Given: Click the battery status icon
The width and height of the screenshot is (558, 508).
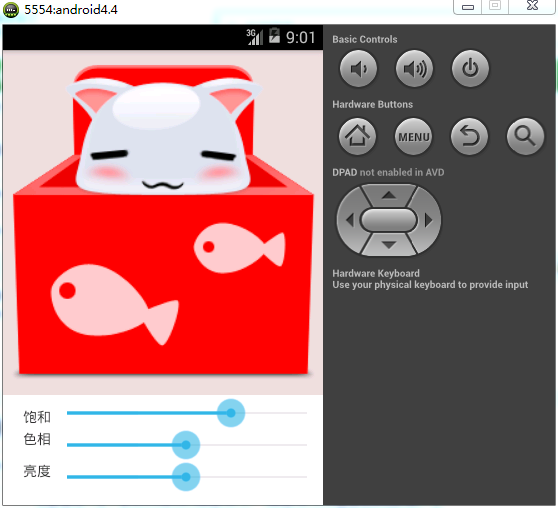Looking at the screenshot, I should click(x=274, y=36).
